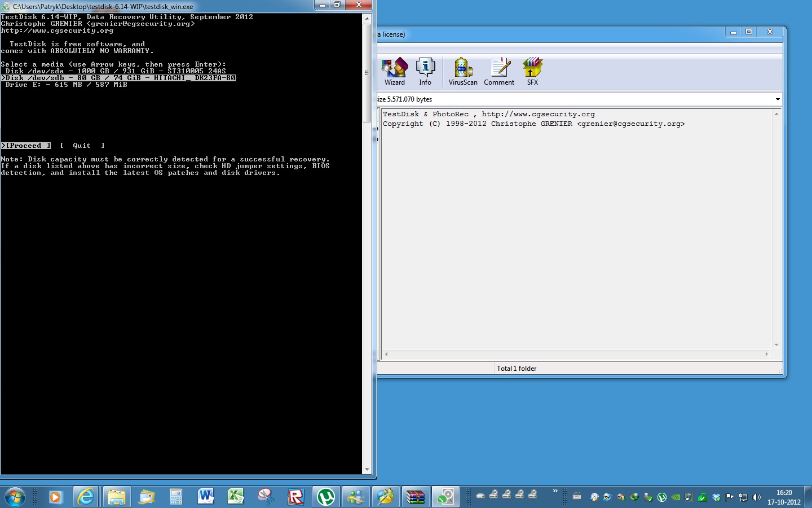Select the Quit option in TestDisk

pos(82,146)
